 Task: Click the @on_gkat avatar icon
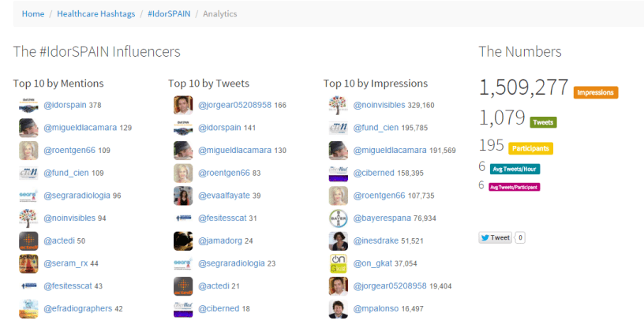click(x=339, y=263)
